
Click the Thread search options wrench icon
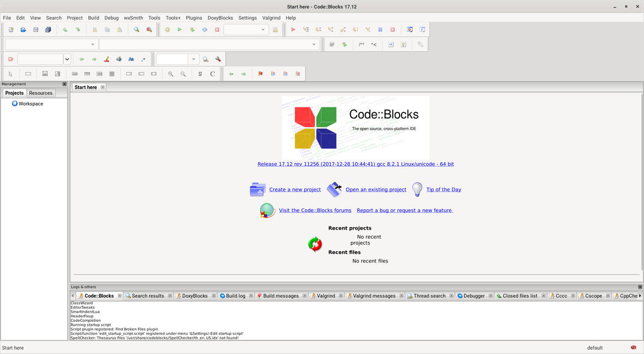[218, 59]
